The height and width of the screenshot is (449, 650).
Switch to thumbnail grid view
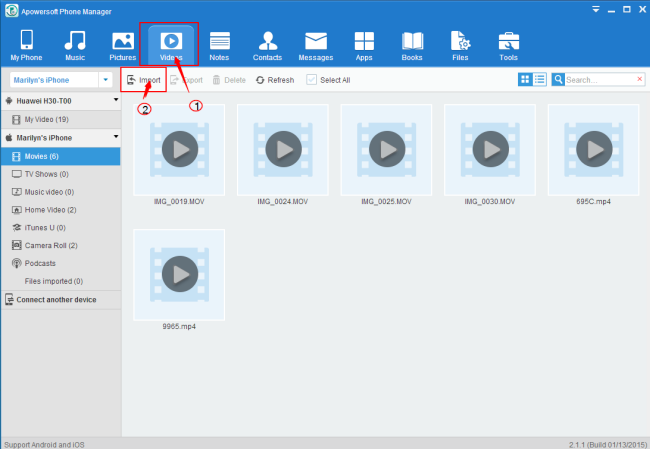[x=525, y=79]
